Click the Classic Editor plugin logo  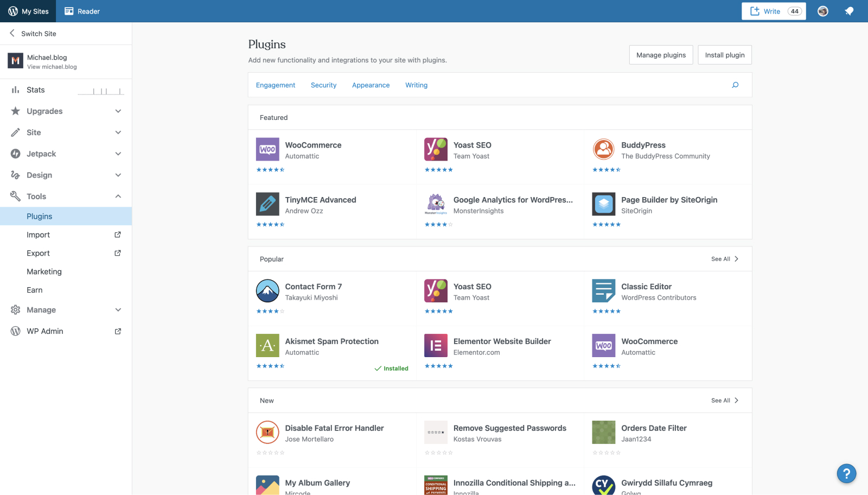click(x=604, y=291)
